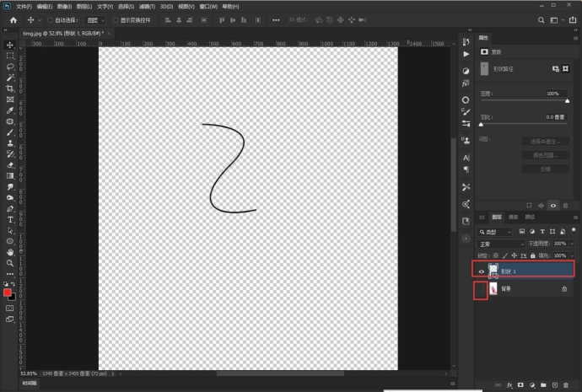Add layer style fx icon
Screen dimensions: 582x392
(509, 385)
